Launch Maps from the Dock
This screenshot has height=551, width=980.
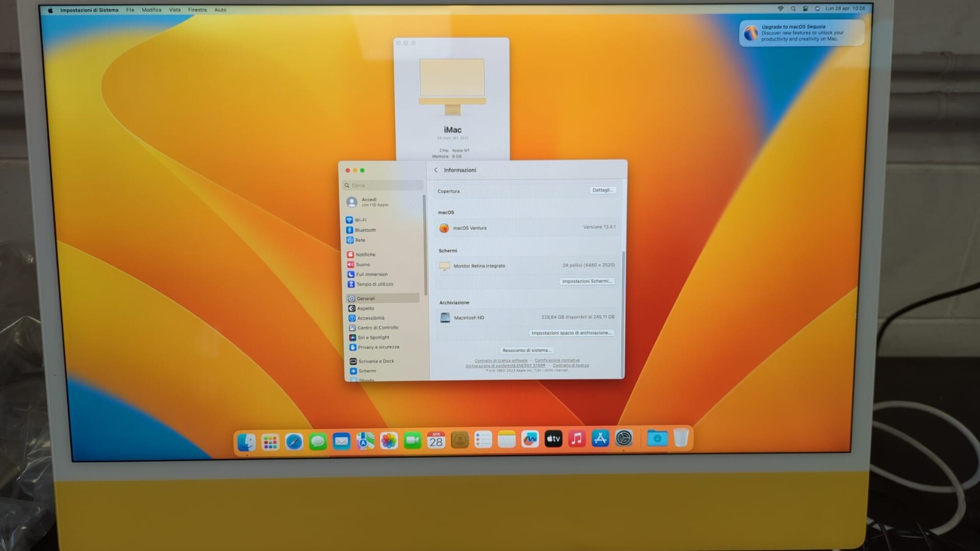click(x=365, y=440)
